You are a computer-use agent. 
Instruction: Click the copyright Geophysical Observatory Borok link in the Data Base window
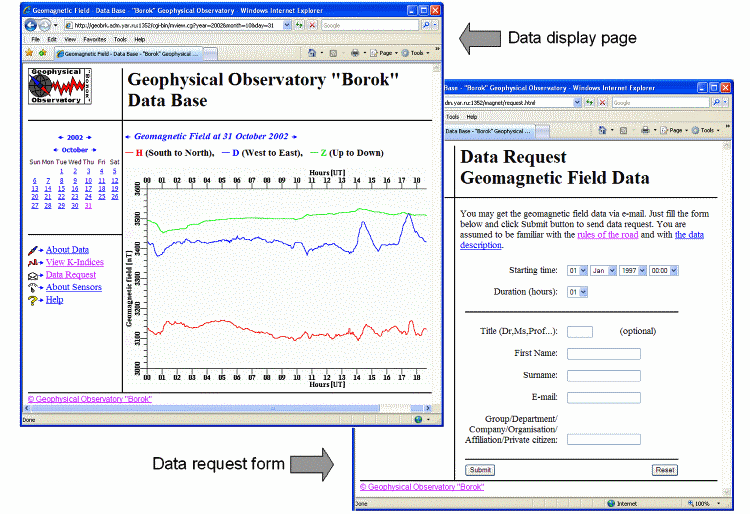click(89, 399)
